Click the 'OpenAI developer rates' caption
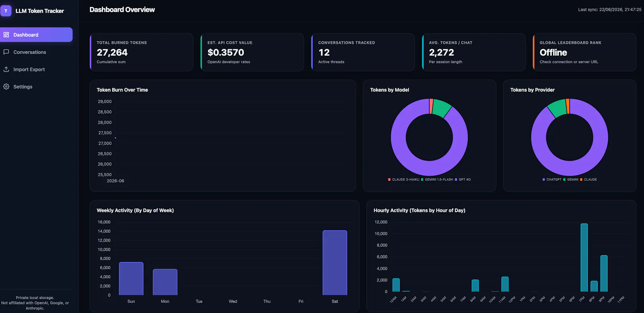 [x=229, y=62]
